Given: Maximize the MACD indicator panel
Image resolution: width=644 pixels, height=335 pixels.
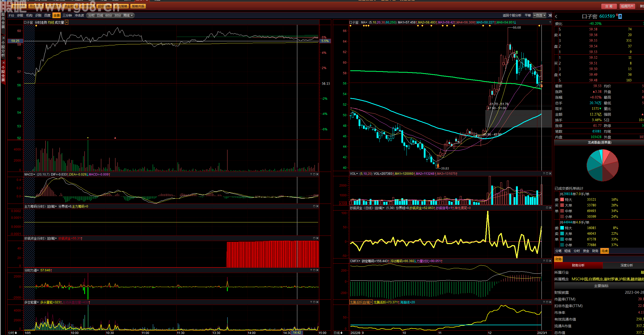Looking at the screenshot, I should tap(314, 174).
